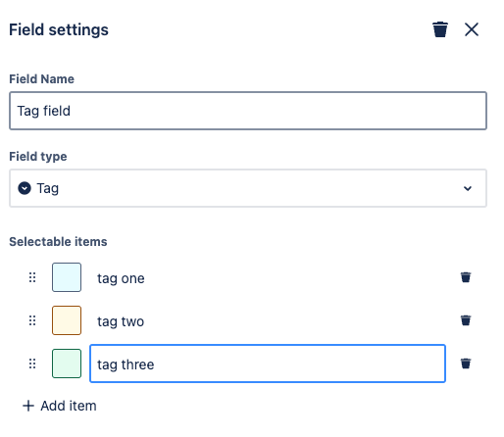Grab the drag handle of 'tag three'
The image size is (504, 437).
pyautogui.click(x=32, y=364)
